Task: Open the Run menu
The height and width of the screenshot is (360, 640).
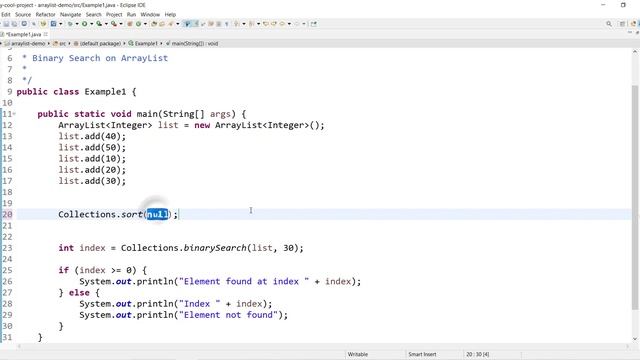Action: (x=131, y=14)
